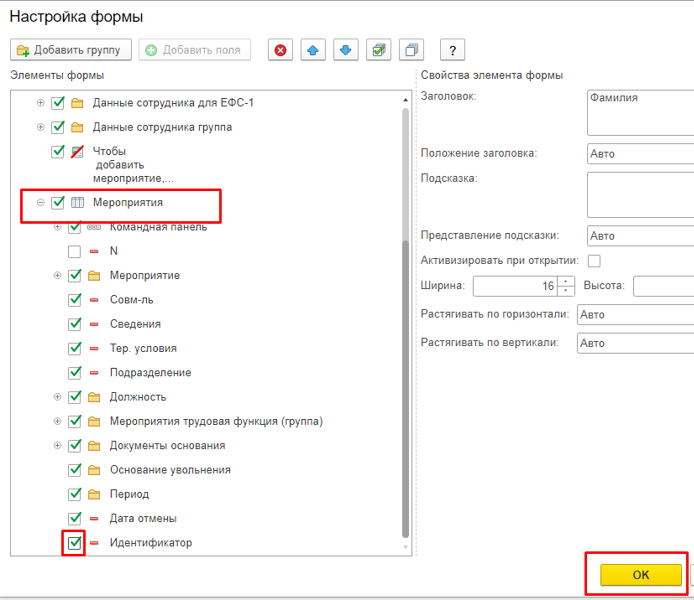Image resolution: width=694 pixels, height=600 pixels.
Task: Enable the N column checkbox
Action: coord(74,251)
